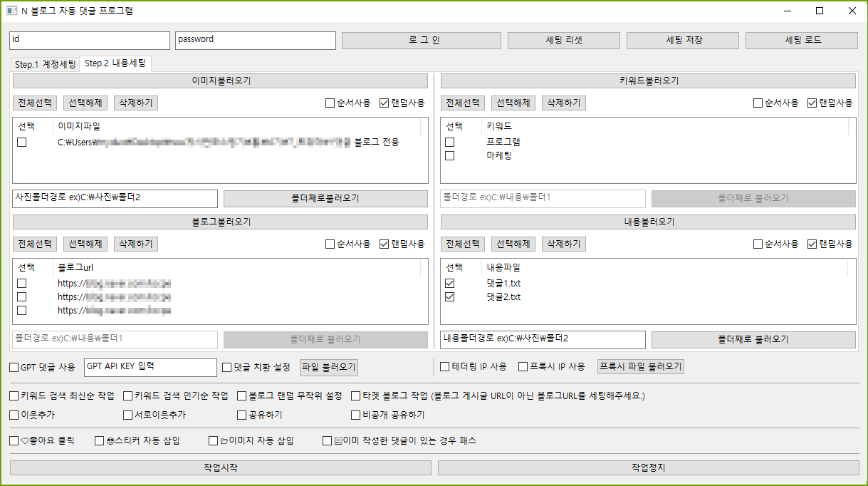Enable 키워드 검색 최신순 작업

coord(14,395)
